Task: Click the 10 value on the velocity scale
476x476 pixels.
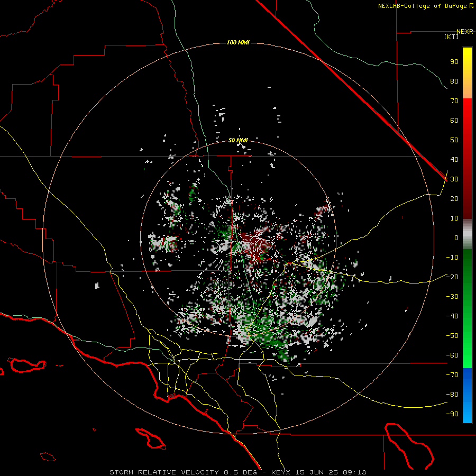Action: coord(454,218)
